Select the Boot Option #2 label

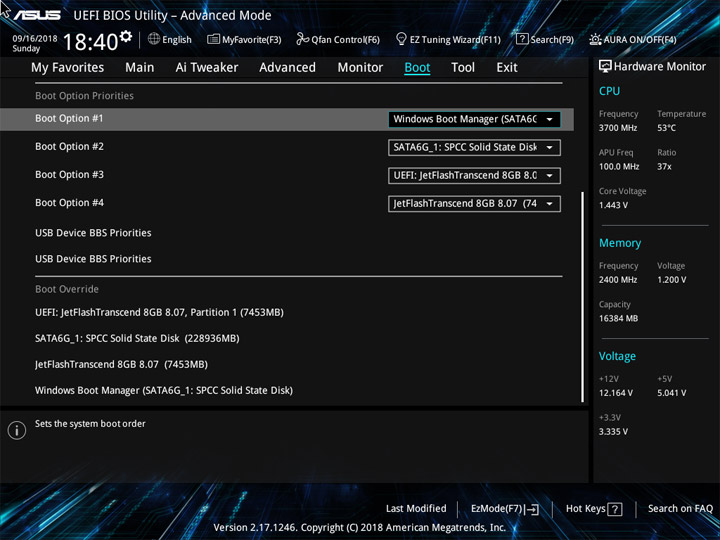(69, 146)
